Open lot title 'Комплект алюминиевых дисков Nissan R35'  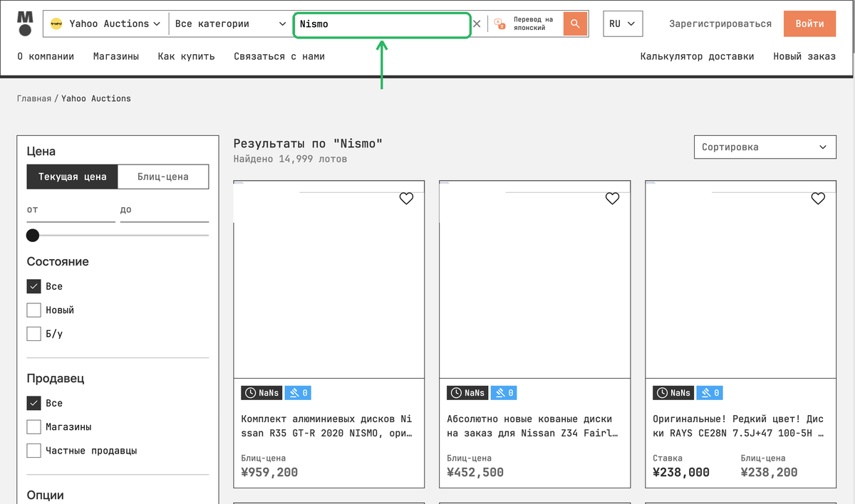(x=326, y=426)
